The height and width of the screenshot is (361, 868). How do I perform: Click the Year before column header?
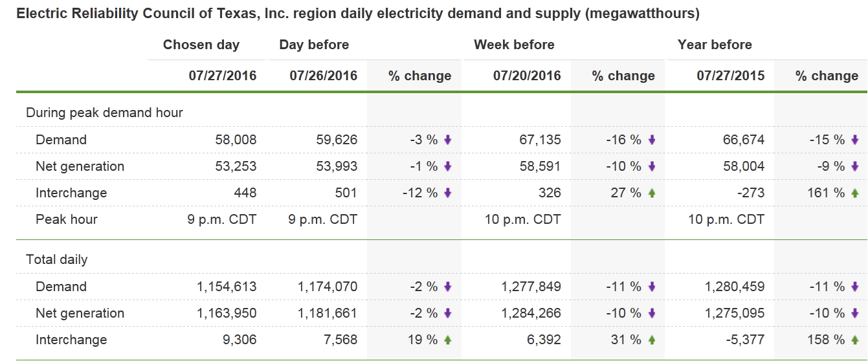tap(715, 45)
